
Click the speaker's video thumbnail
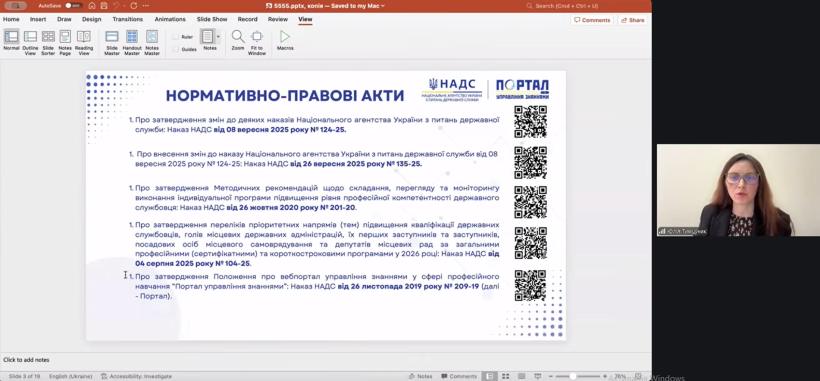click(738, 190)
